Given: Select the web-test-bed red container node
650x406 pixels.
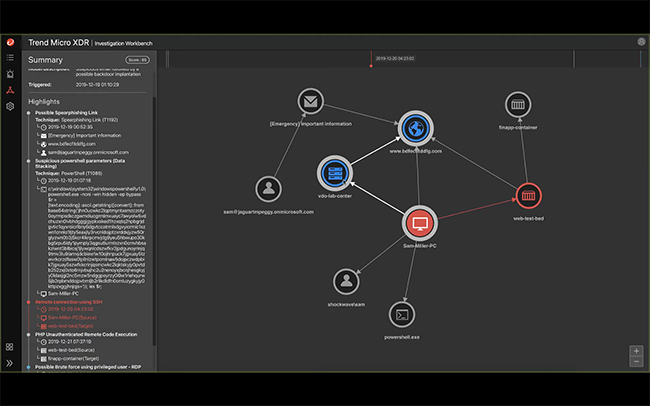Looking at the screenshot, I should tap(528, 195).
